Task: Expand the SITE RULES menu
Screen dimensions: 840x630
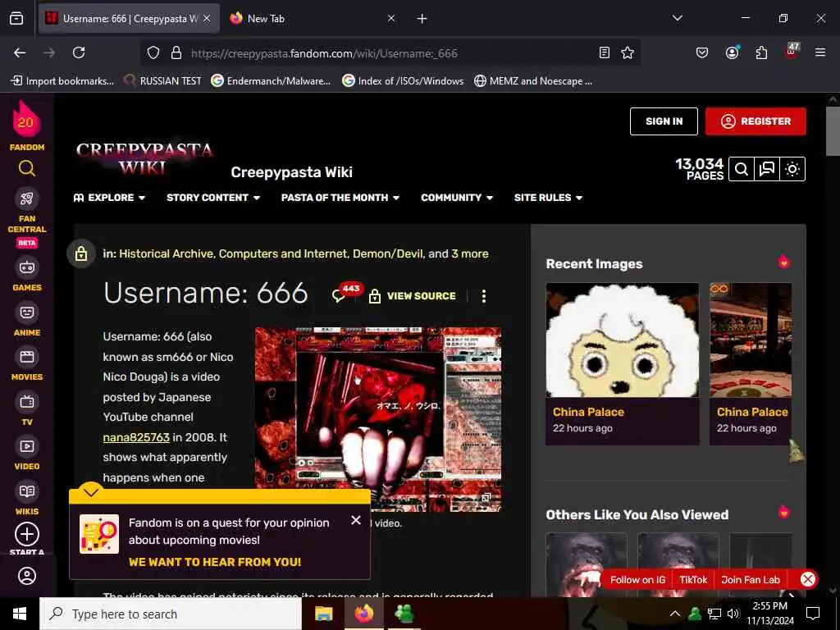Action: pyautogui.click(x=548, y=198)
